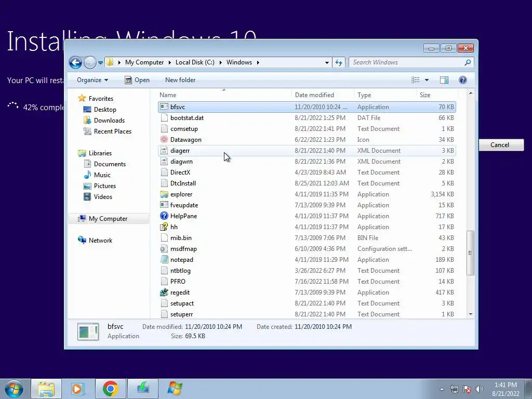This screenshot has height=399, width=532.
Task: Click the search magnifier icon
Action: click(x=468, y=62)
